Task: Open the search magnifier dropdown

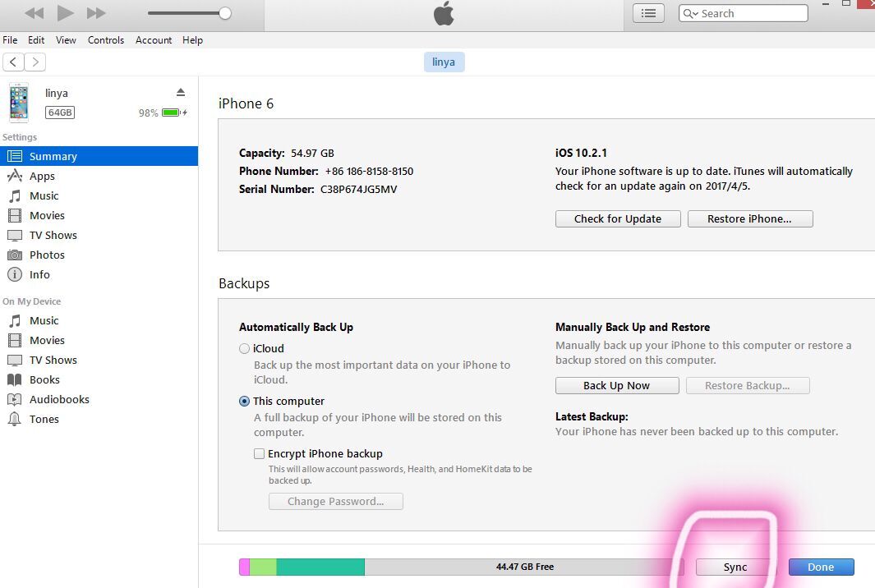Action: (691, 13)
